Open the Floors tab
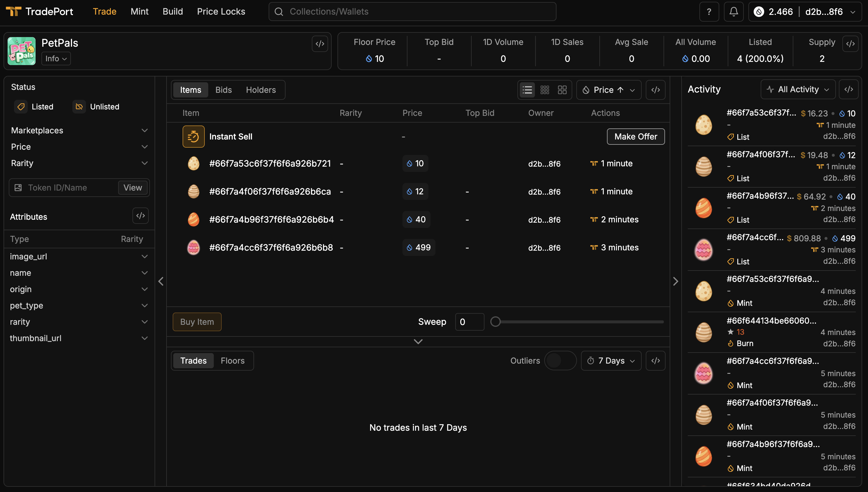The height and width of the screenshot is (492, 868). 232,361
